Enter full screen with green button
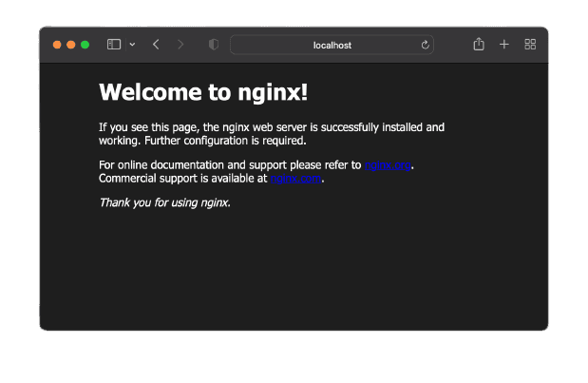The height and width of the screenshot is (383, 588). (85, 45)
